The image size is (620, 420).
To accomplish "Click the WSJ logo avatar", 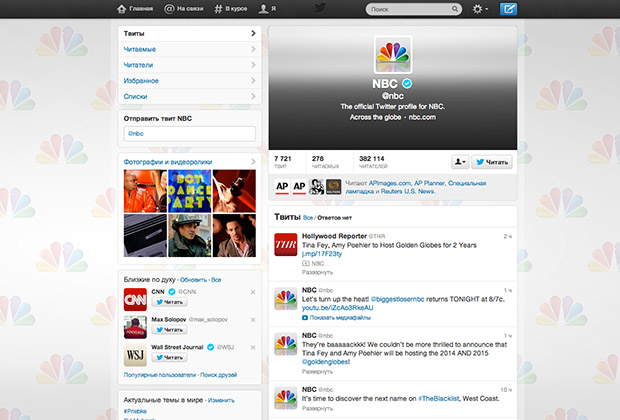I will (135, 355).
